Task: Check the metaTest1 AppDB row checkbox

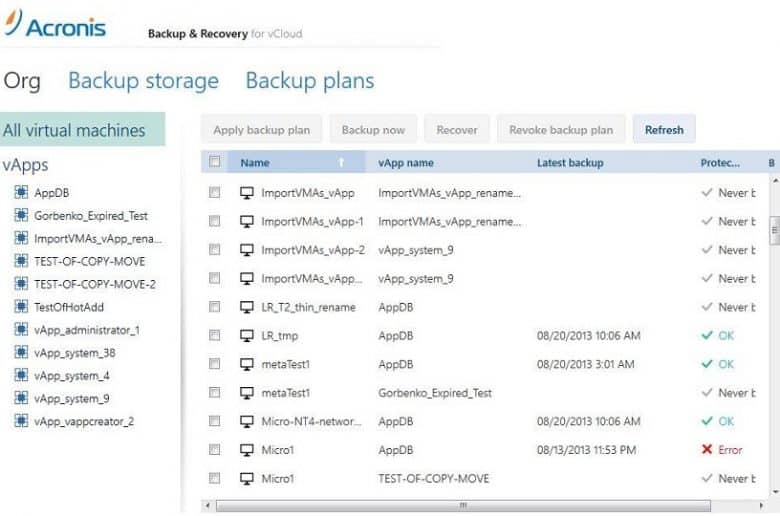Action: tap(214, 364)
